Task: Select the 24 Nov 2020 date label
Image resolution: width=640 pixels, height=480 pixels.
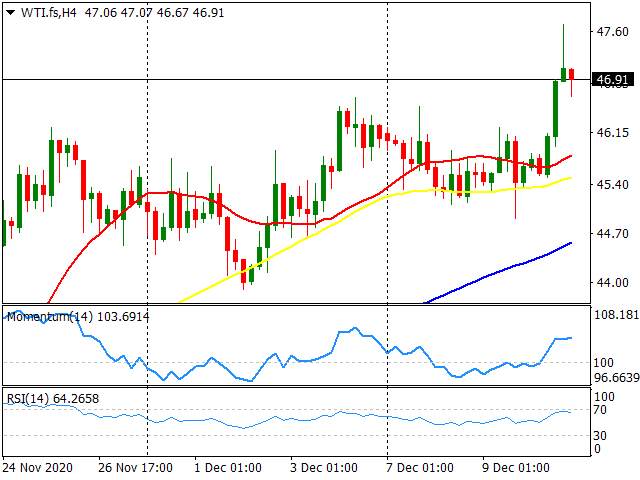Action: point(38,468)
